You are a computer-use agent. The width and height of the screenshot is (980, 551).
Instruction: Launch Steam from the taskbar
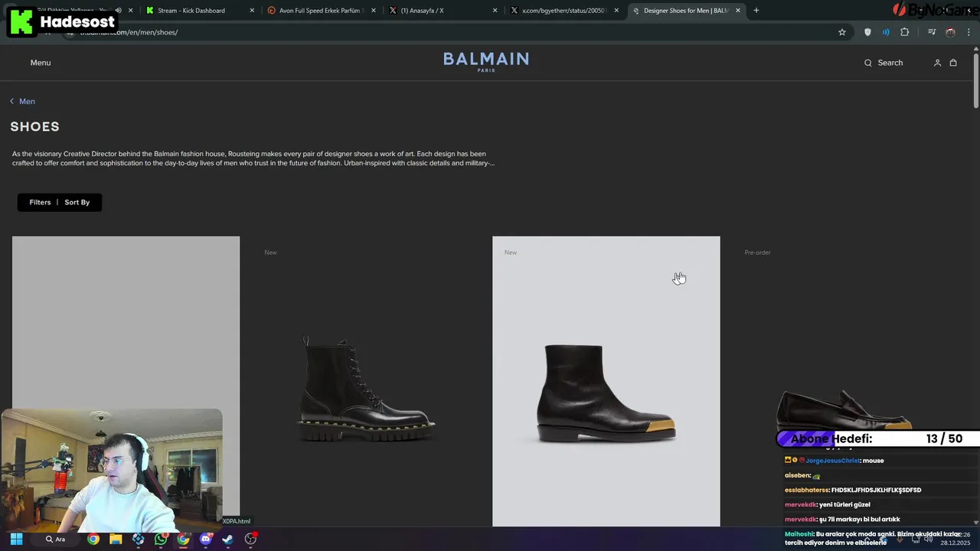tap(227, 539)
